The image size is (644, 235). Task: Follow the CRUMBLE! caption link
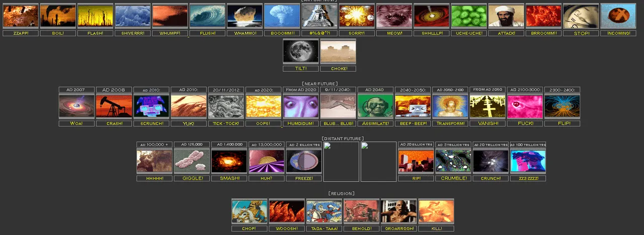[x=453, y=178]
